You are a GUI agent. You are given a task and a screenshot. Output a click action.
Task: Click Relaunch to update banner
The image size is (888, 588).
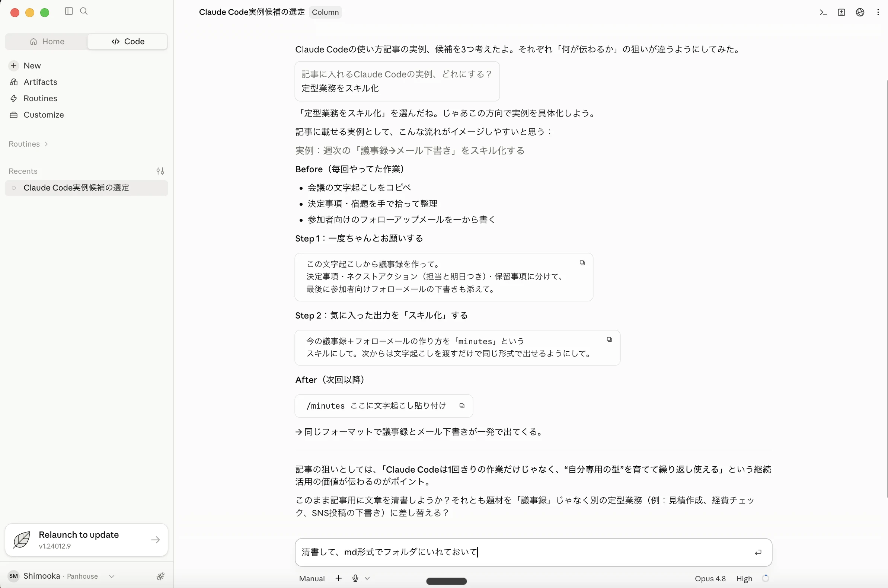pyautogui.click(x=86, y=540)
